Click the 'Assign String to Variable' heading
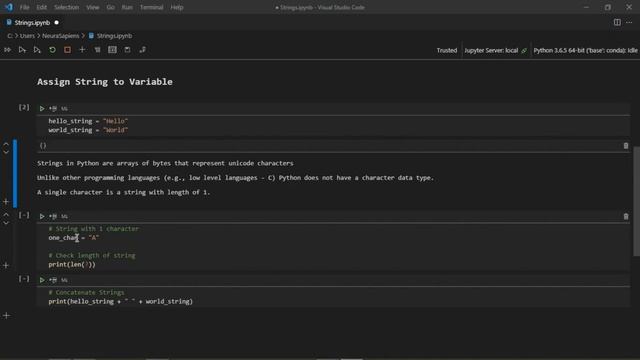 105,82
